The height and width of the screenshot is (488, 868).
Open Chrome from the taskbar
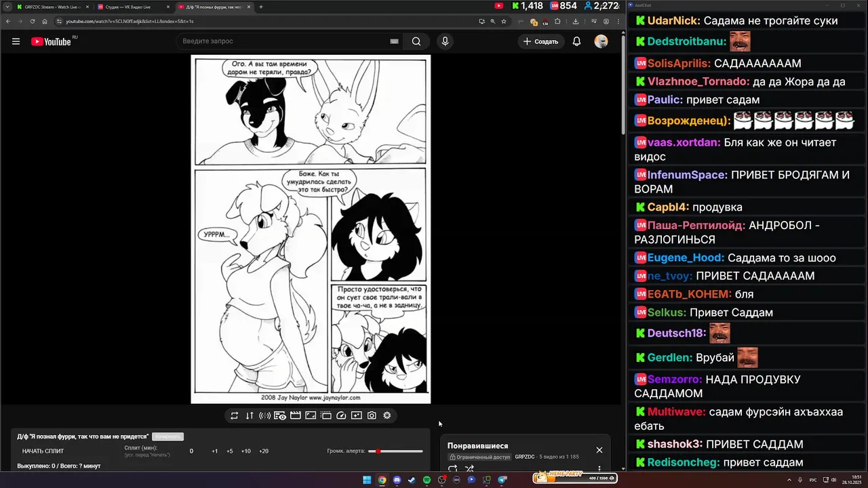coord(382,480)
